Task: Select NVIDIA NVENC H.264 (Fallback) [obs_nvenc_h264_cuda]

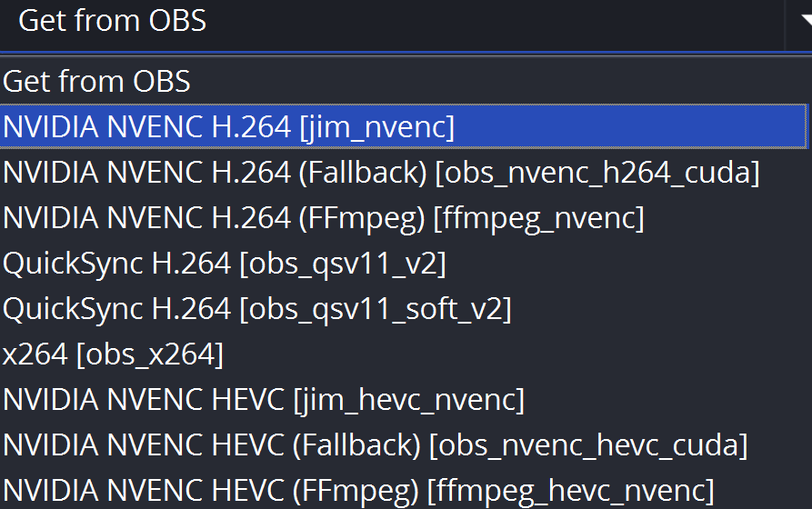Action: click(x=404, y=172)
